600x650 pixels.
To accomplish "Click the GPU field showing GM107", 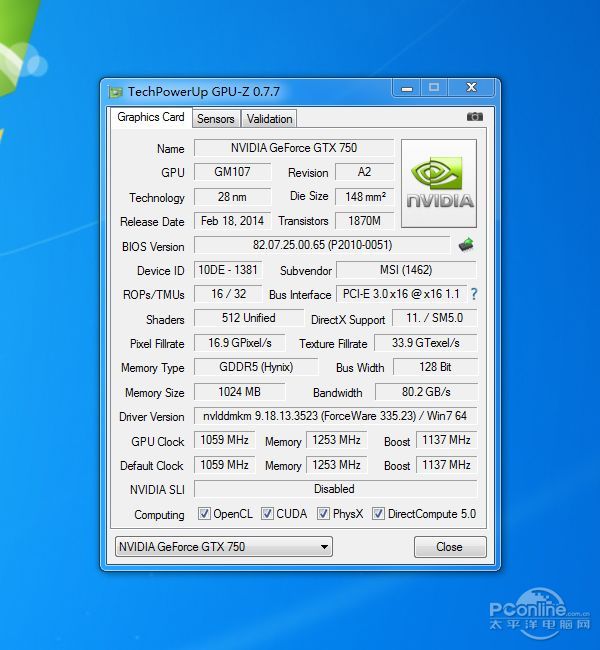I will coord(232,172).
